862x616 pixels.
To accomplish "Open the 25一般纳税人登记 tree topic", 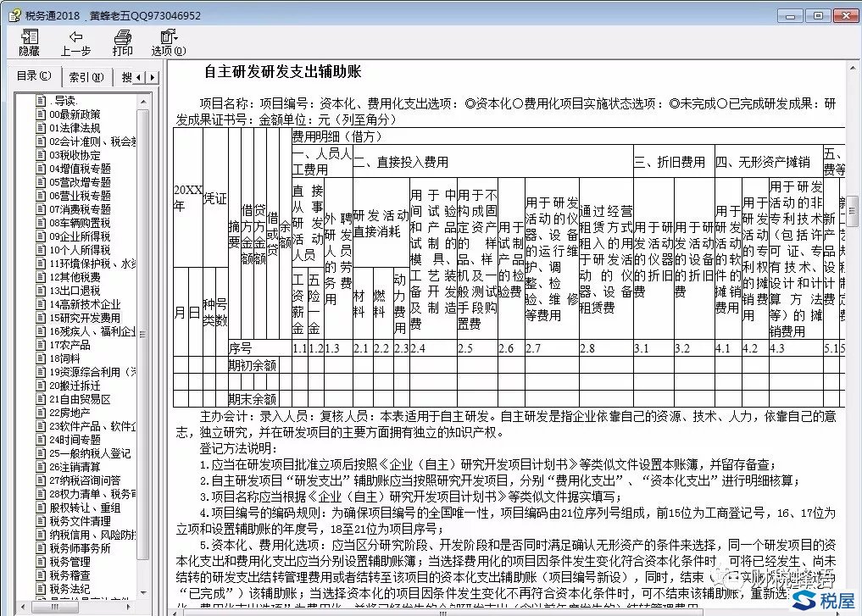I will pos(90,453).
